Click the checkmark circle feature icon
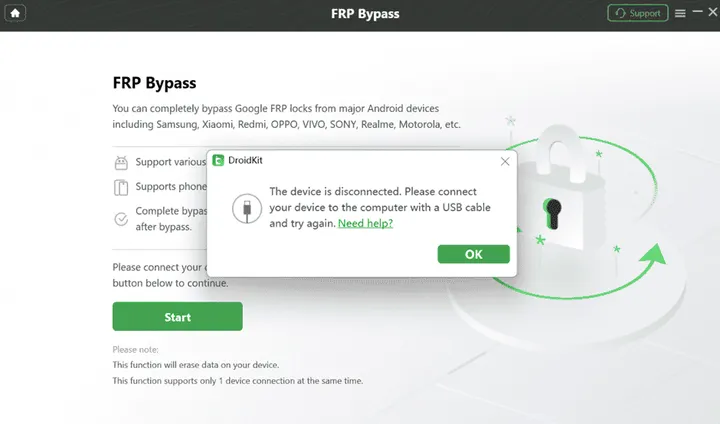Screen dimensions: 720x424 pyautogui.click(x=121, y=219)
